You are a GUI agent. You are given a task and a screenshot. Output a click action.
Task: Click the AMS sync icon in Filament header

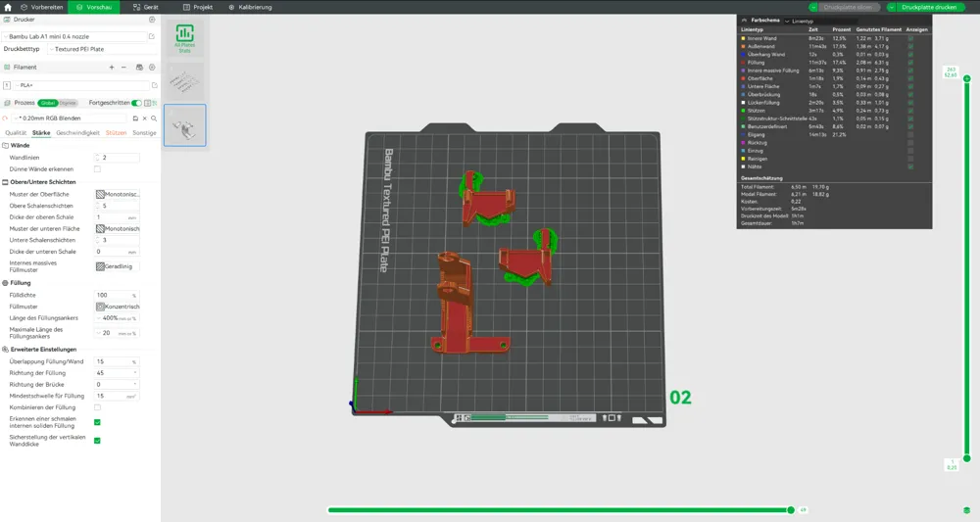(139, 67)
